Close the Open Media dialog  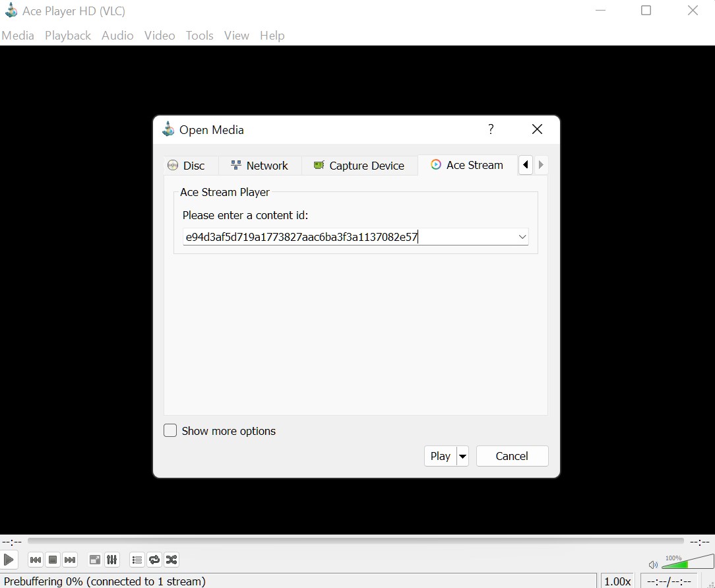click(537, 129)
